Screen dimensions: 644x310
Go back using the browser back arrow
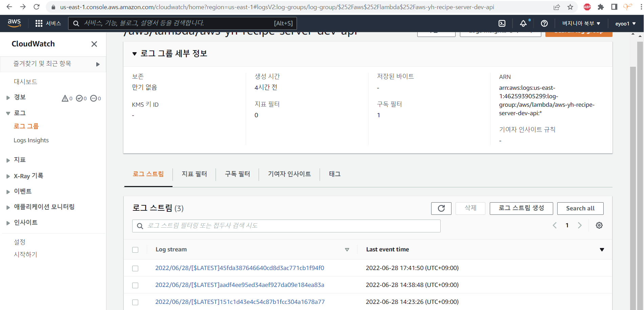pos(9,7)
